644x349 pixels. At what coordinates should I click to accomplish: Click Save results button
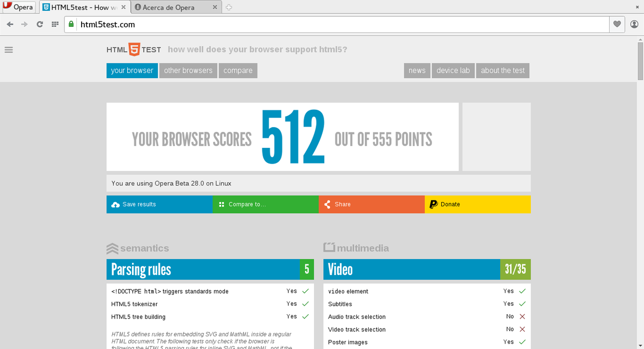159,204
